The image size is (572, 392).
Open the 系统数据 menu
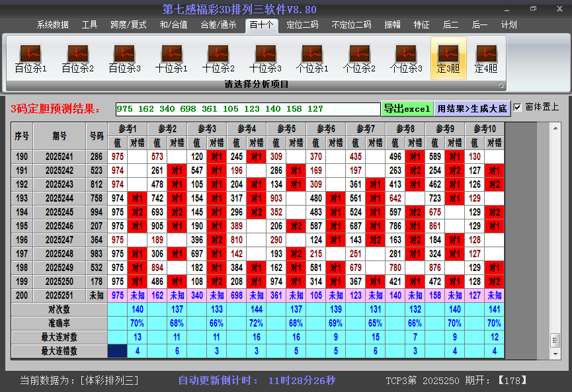(52, 24)
